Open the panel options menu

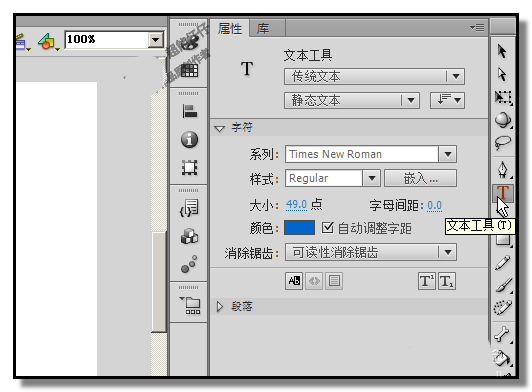477,27
